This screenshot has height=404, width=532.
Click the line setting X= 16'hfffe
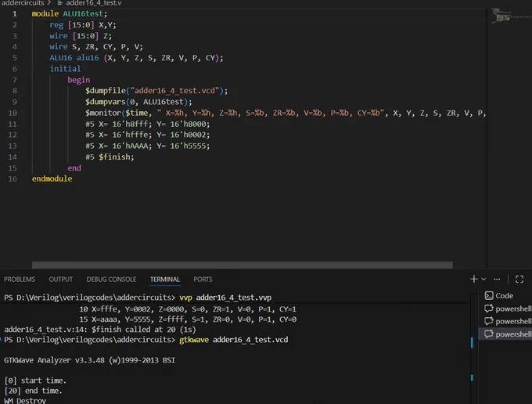(148, 135)
